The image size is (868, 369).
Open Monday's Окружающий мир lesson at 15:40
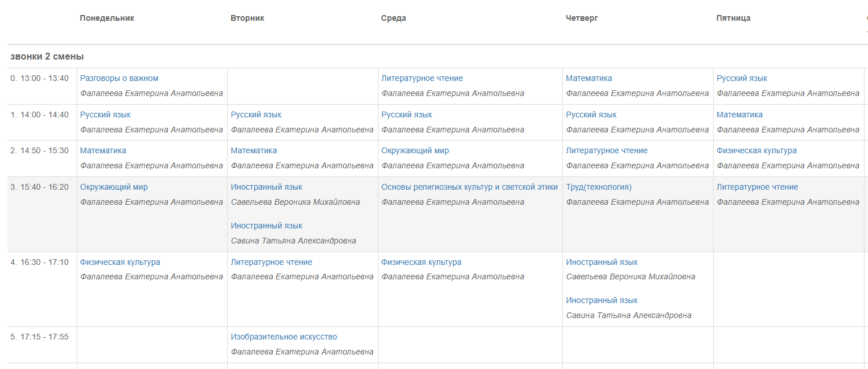pyautogui.click(x=114, y=187)
